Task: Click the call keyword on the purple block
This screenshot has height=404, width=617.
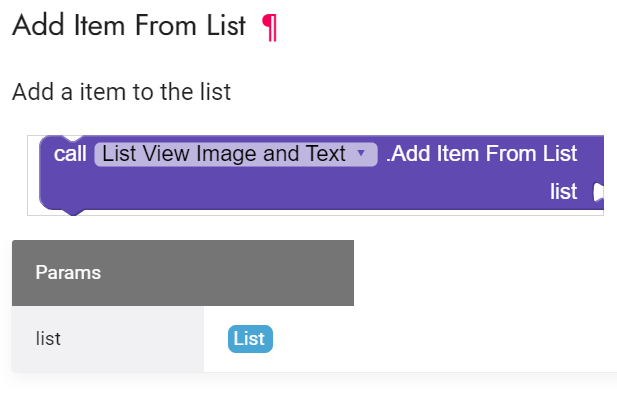Action: (x=70, y=154)
